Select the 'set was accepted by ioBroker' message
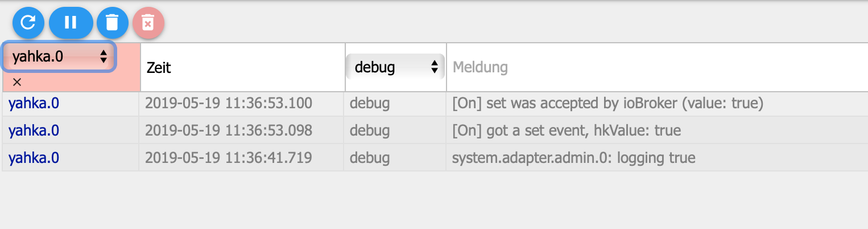 point(607,104)
